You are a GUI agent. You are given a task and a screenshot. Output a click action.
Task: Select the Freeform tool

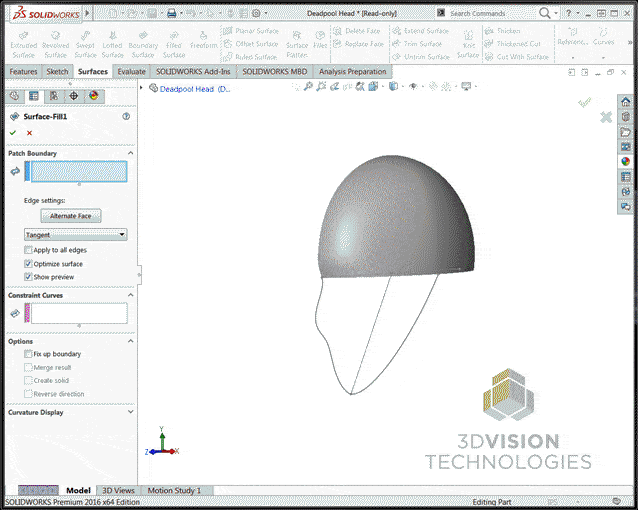[x=203, y=41]
